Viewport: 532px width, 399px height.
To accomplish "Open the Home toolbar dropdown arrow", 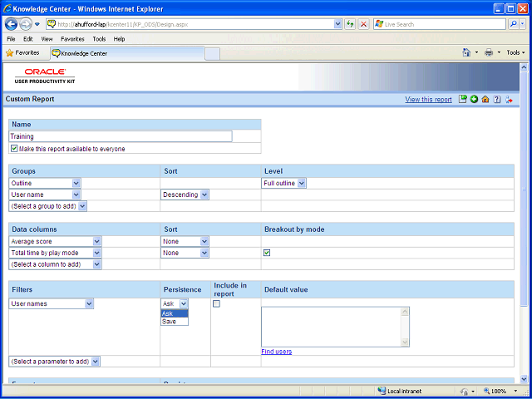I will (476, 52).
